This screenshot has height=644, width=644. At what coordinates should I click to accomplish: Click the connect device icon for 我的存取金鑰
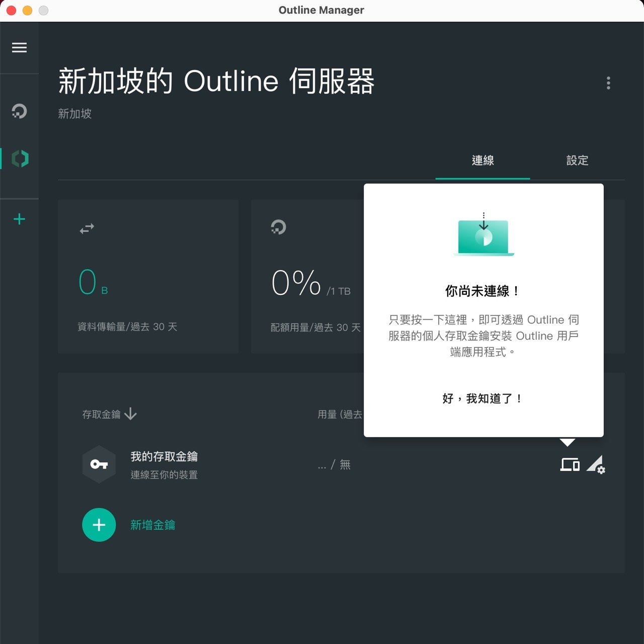pyautogui.click(x=570, y=464)
